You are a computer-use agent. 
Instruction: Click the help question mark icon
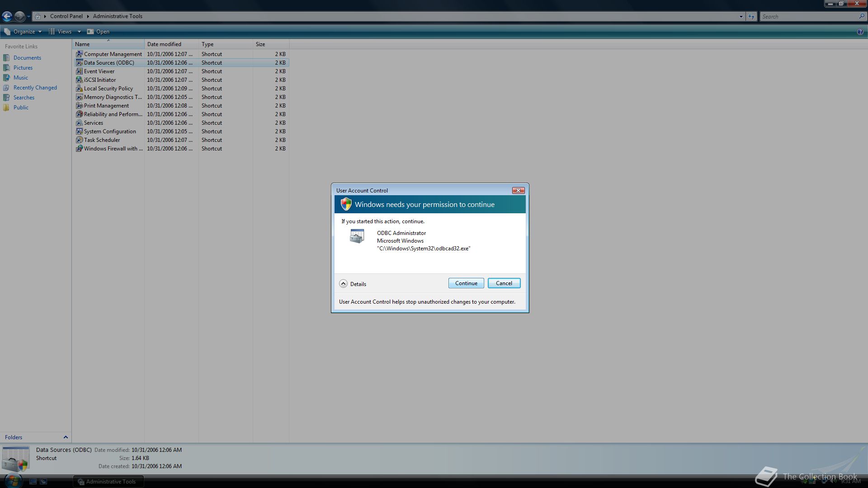point(860,32)
